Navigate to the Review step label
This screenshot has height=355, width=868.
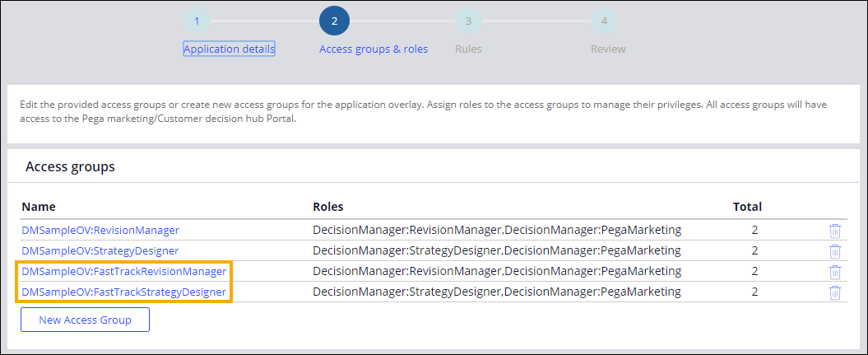pyautogui.click(x=608, y=49)
